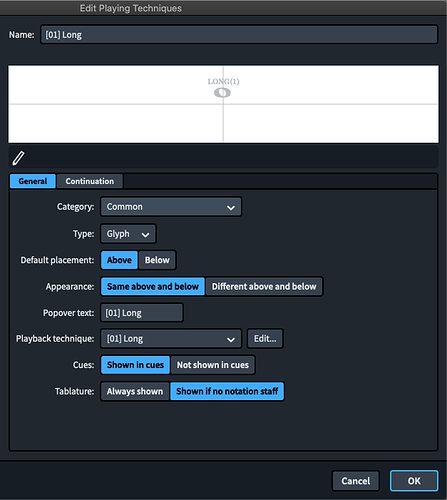Set Tablature to Shown if no notation staff
447x500 pixels.
pos(227,391)
